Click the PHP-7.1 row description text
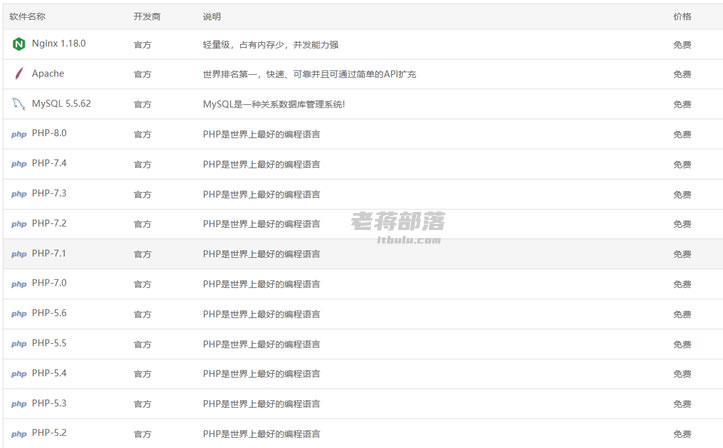Image resolution: width=723 pixels, height=448 pixels. [261, 254]
